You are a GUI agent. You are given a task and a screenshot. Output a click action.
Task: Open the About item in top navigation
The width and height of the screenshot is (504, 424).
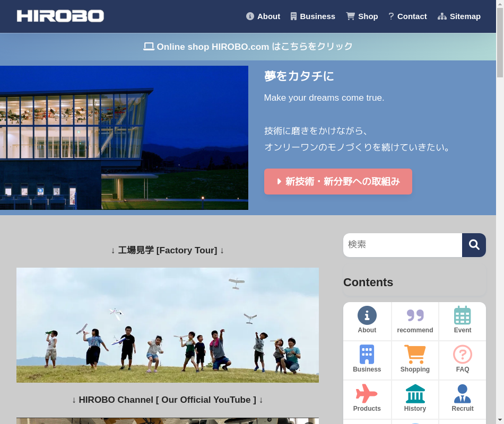(263, 16)
